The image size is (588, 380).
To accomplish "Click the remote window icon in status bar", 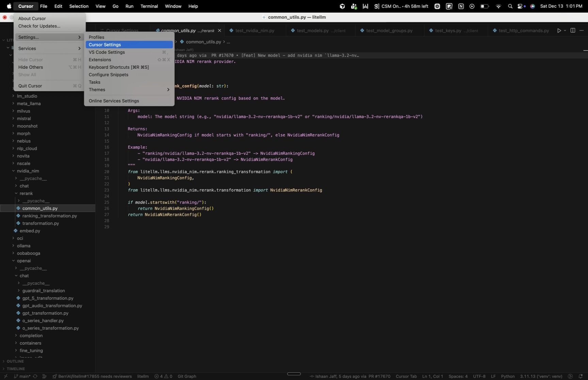I will tap(5, 376).
